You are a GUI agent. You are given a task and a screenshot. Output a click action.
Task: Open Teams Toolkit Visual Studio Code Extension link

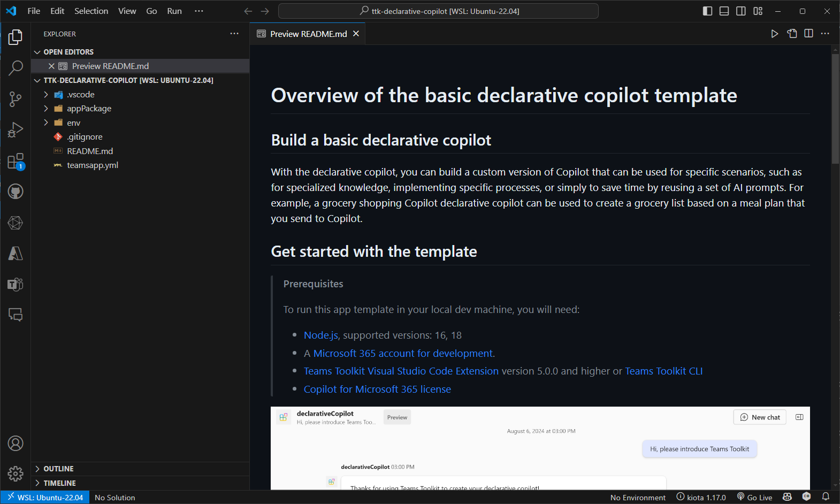pyautogui.click(x=401, y=371)
